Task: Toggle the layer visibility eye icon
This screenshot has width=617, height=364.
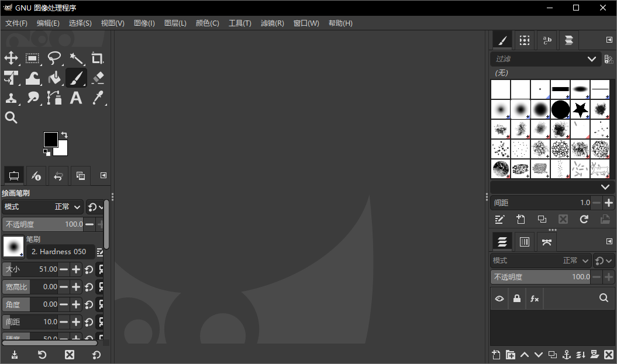Action: click(x=499, y=299)
